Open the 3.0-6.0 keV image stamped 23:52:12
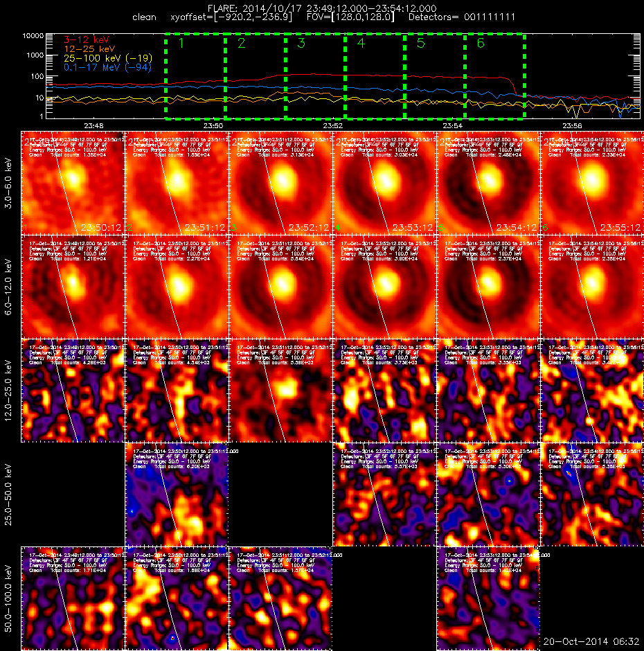This screenshot has height=651, width=644. [280, 183]
